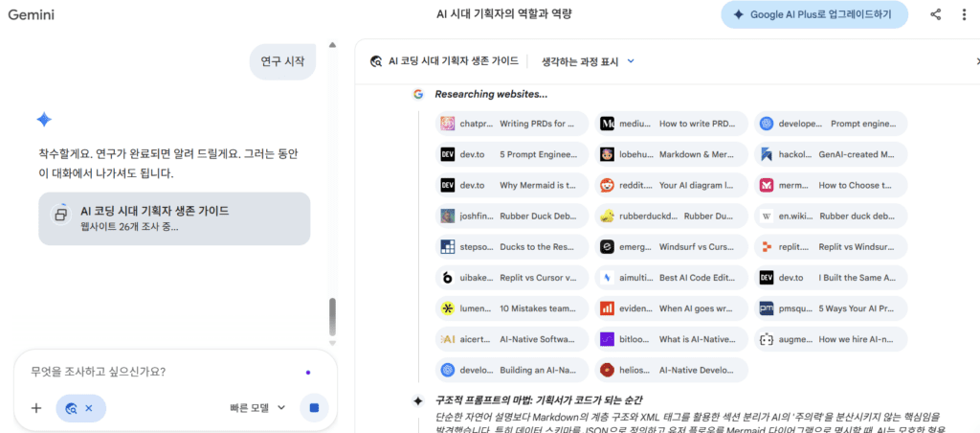Open bitloo What is AI-Native chip
The height and width of the screenshot is (433, 980).
pos(671,338)
